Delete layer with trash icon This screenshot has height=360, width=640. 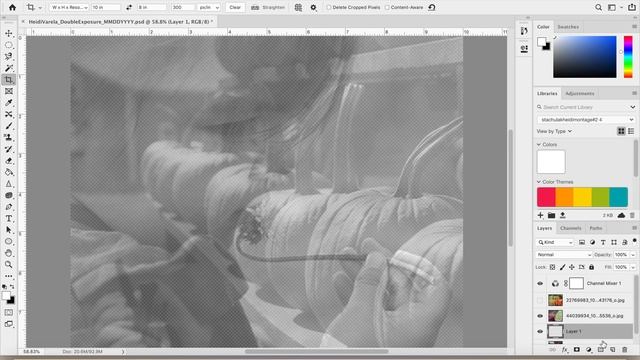click(624, 350)
